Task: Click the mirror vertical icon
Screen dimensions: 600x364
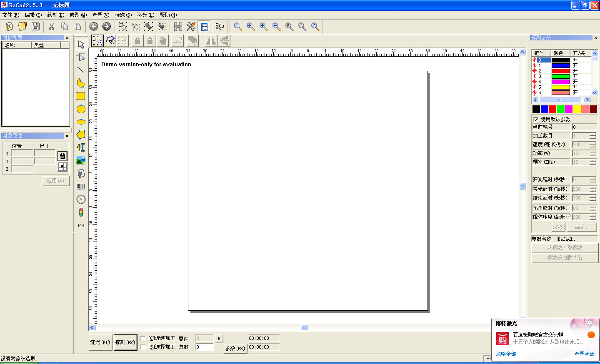Action: [x=224, y=40]
